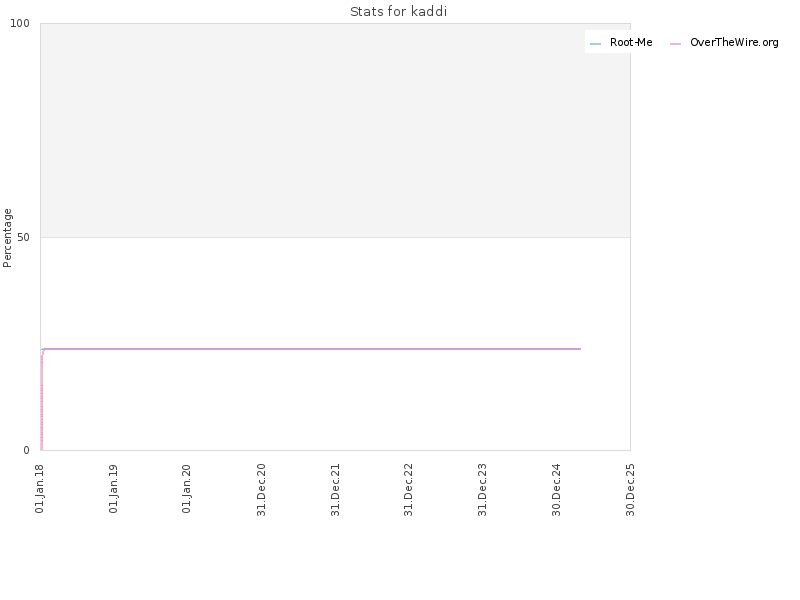Click the y-axis tick label 50
The width and height of the screenshot is (800, 600).
coord(23,237)
